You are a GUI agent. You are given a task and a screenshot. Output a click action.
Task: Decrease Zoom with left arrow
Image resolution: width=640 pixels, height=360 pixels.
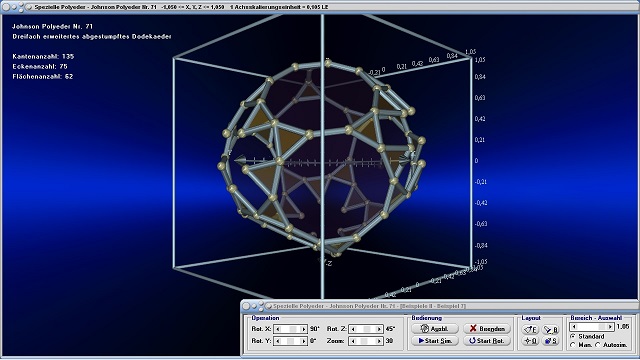pyautogui.click(x=353, y=341)
